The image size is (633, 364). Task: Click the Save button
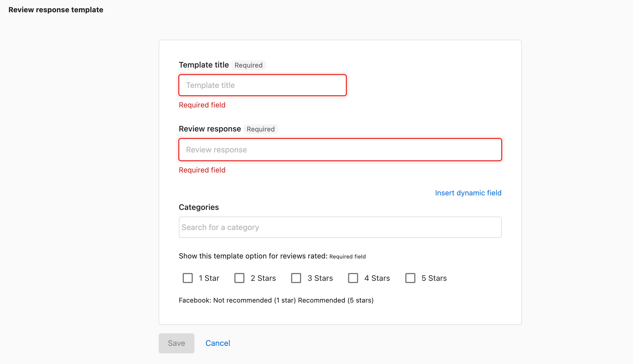tap(177, 343)
